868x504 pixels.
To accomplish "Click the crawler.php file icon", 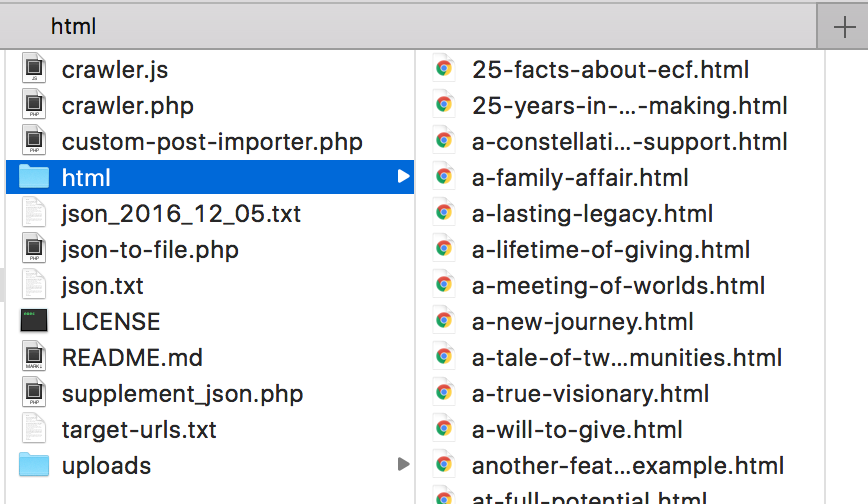I will (x=34, y=104).
